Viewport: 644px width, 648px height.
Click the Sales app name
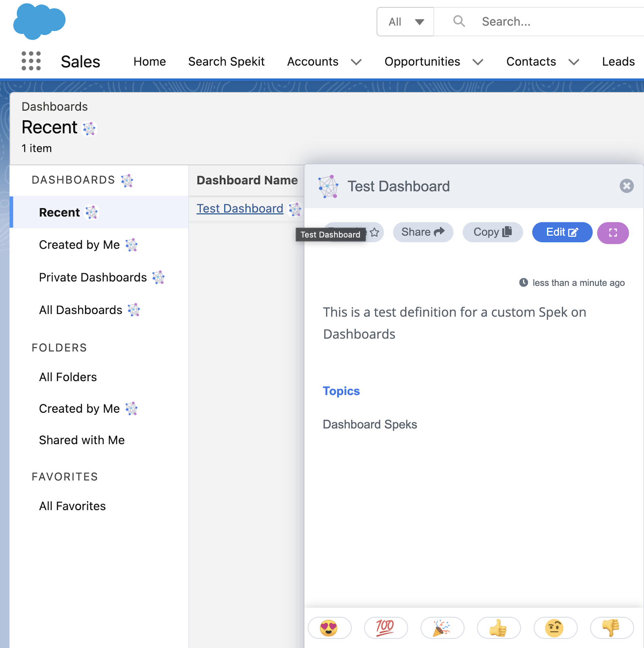(x=80, y=62)
